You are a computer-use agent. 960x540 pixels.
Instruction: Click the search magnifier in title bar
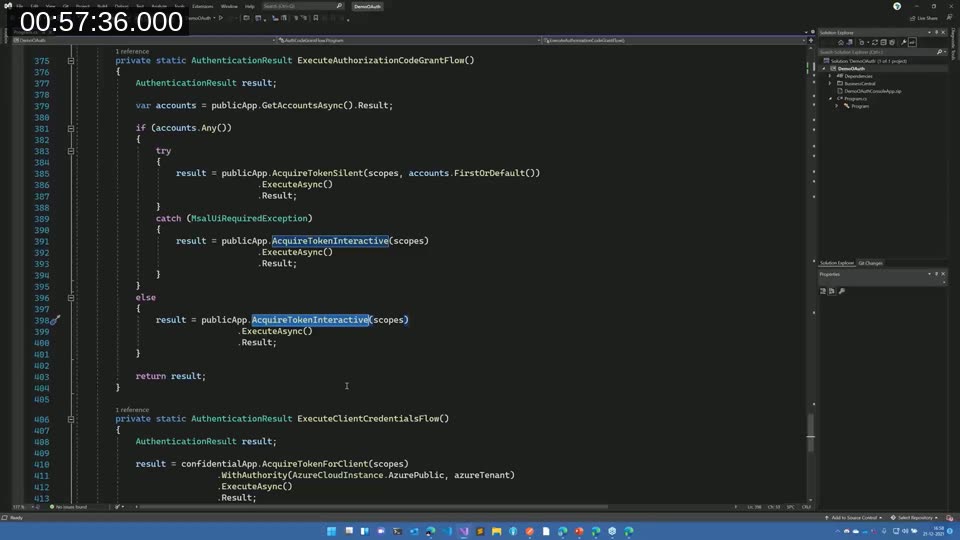click(339, 6)
